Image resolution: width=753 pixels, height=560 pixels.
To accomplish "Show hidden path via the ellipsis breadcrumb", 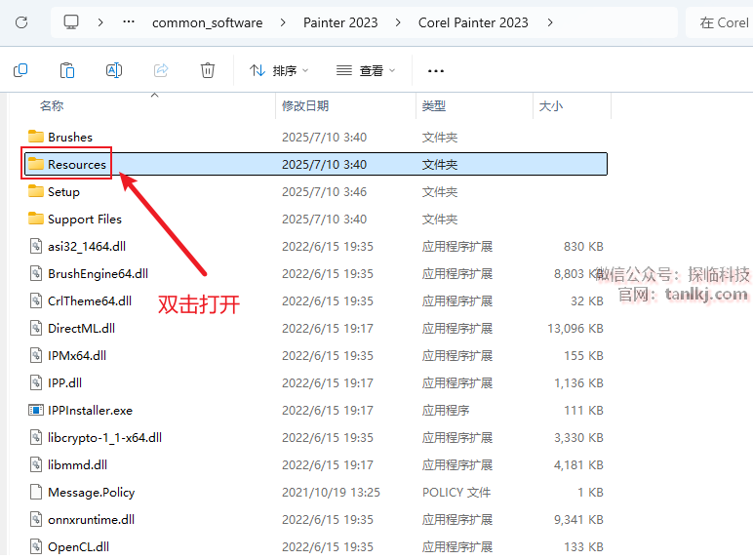I will click(128, 22).
